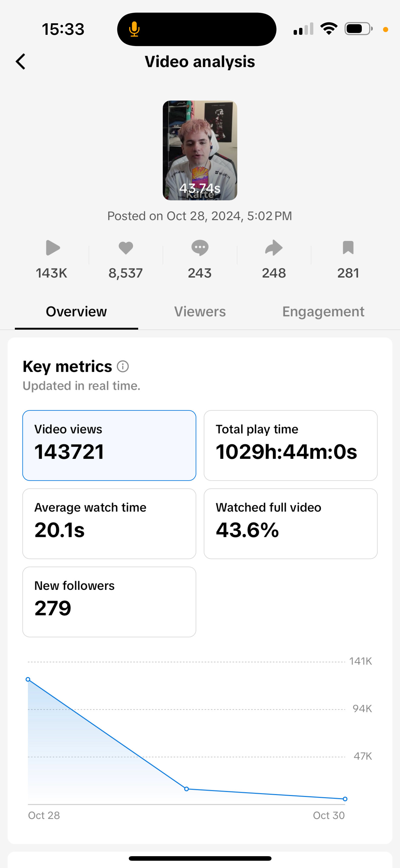Tap the share arrow icon

coord(274,248)
